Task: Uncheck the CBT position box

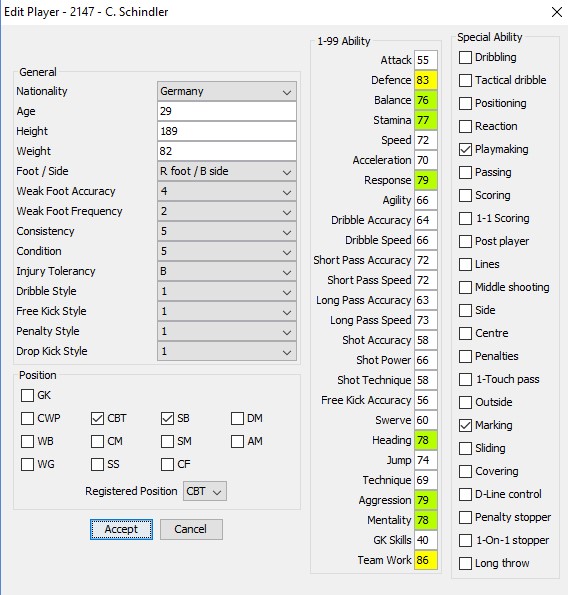Action: point(98,419)
